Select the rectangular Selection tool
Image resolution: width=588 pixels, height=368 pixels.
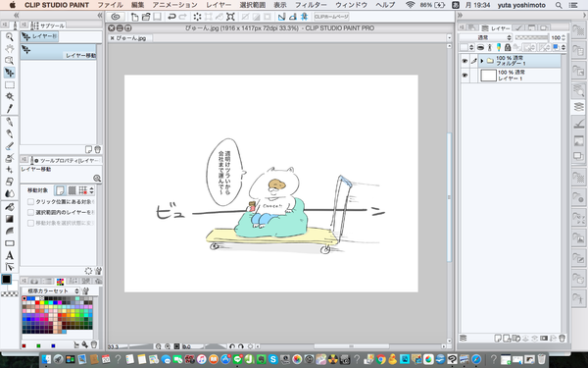click(x=10, y=84)
